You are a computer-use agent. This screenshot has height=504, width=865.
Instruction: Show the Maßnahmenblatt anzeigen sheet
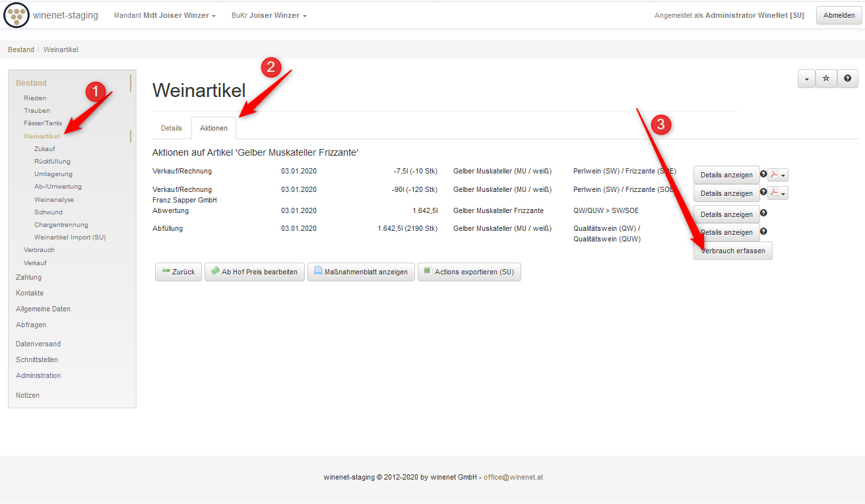coord(361,272)
